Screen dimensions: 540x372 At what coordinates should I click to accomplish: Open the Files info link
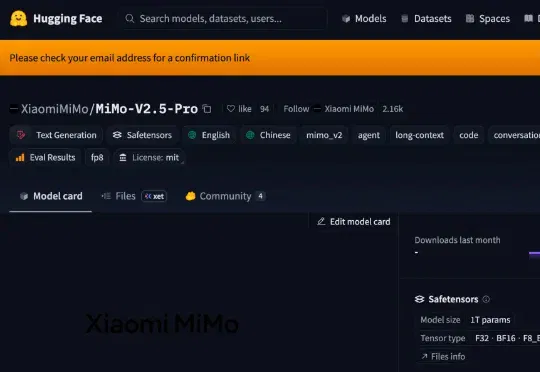(x=443, y=356)
